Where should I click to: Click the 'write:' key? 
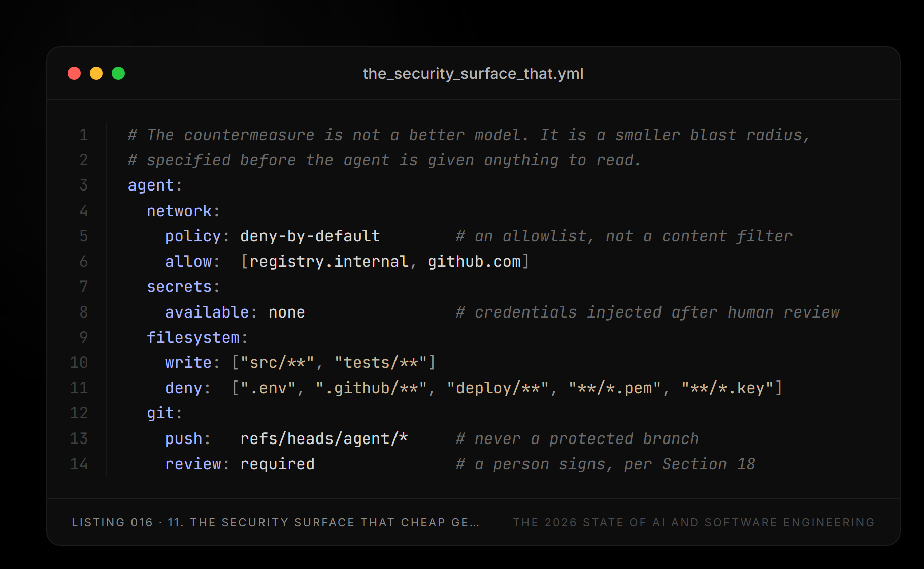192,362
